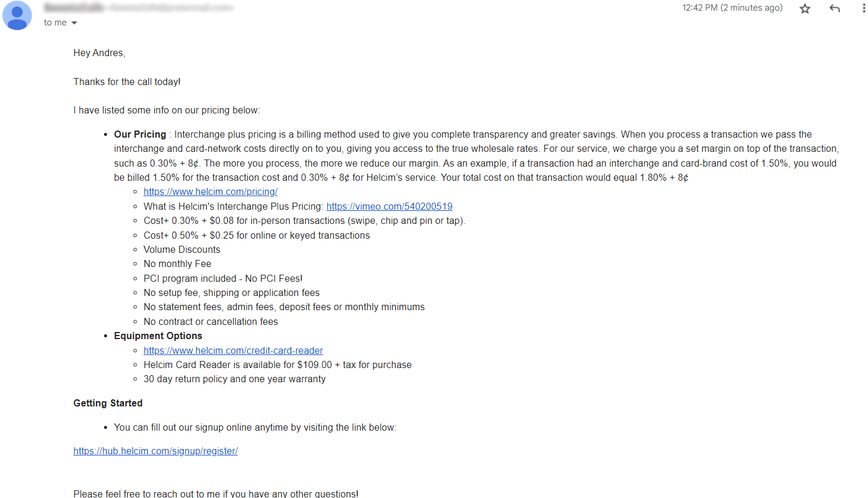Screen dimensions: 868x498
Task: Click the sender's profile avatar
Action: point(17,15)
